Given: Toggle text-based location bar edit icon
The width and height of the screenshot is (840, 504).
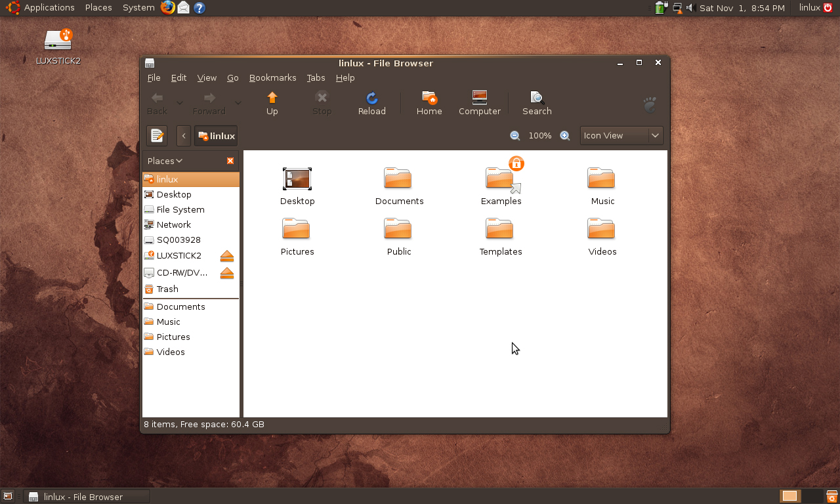Looking at the screenshot, I should tap(157, 136).
